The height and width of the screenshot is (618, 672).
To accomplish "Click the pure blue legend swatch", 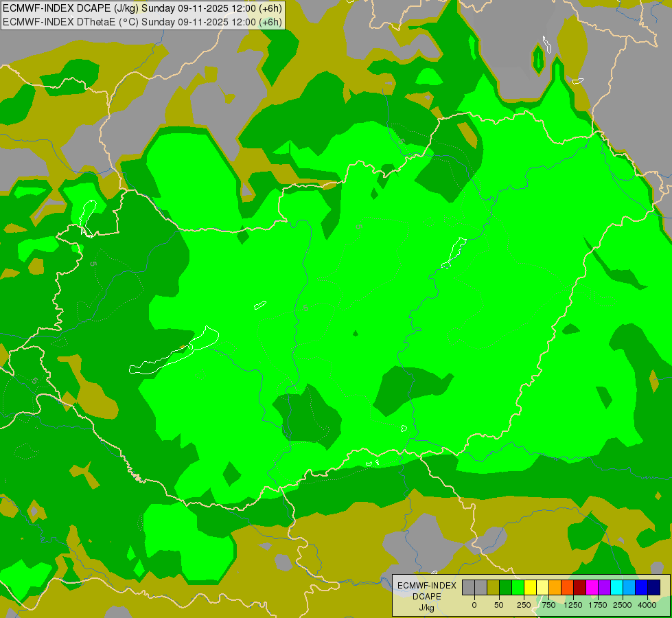I will point(642,587).
